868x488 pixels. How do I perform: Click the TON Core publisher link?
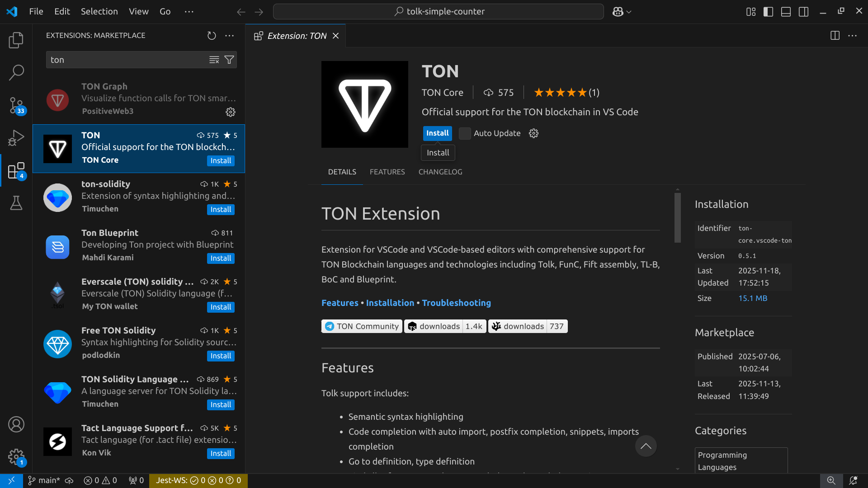pyautogui.click(x=442, y=93)
